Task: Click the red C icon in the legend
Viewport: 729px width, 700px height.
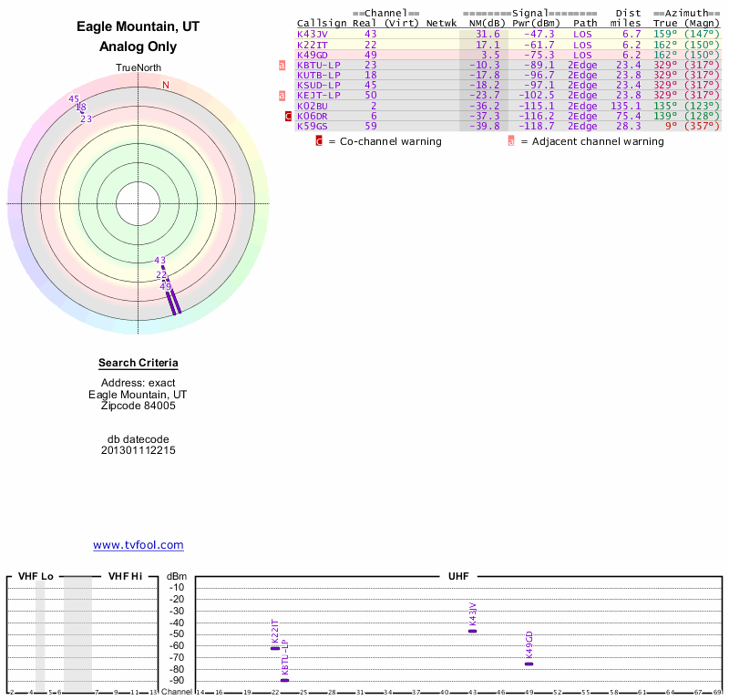Action: [319, 141]
